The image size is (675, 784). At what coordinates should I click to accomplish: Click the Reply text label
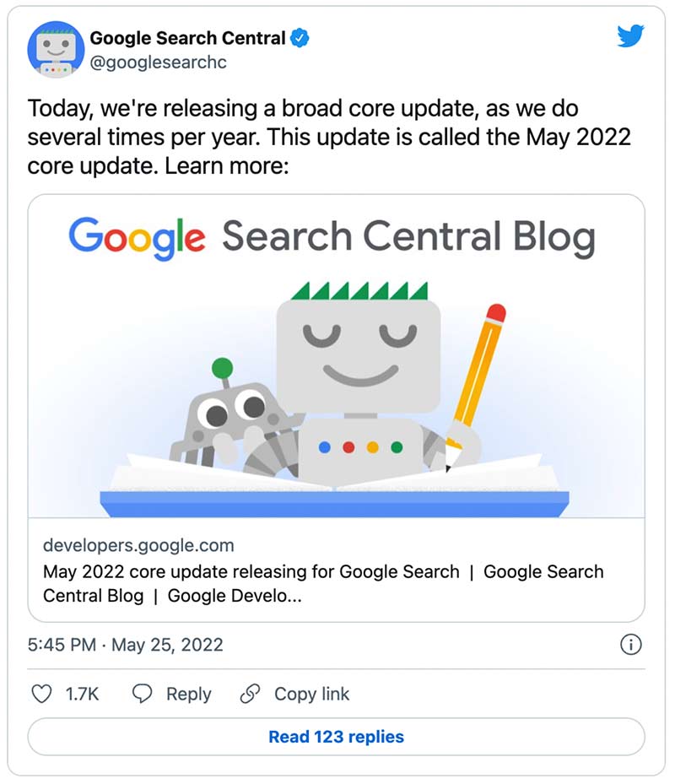coord(187,694)
